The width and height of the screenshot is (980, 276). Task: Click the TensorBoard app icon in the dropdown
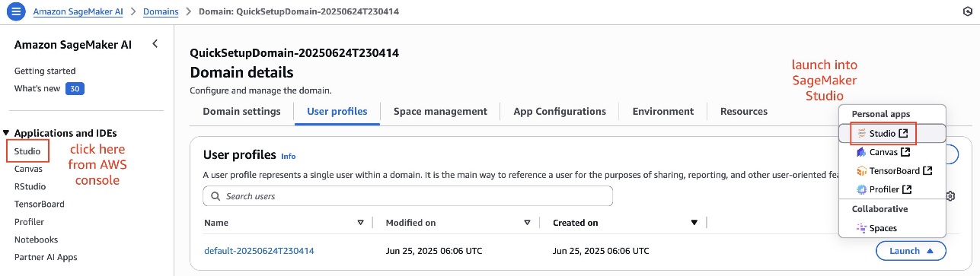coord(861,171)
